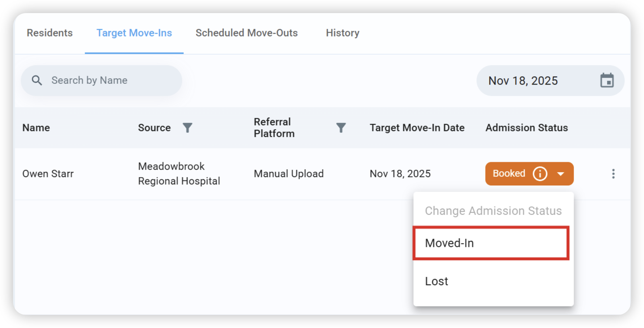The width and height of the screenshot is (644, 328).
Task: Select Moved-In admission status
Action: [491, 243]
